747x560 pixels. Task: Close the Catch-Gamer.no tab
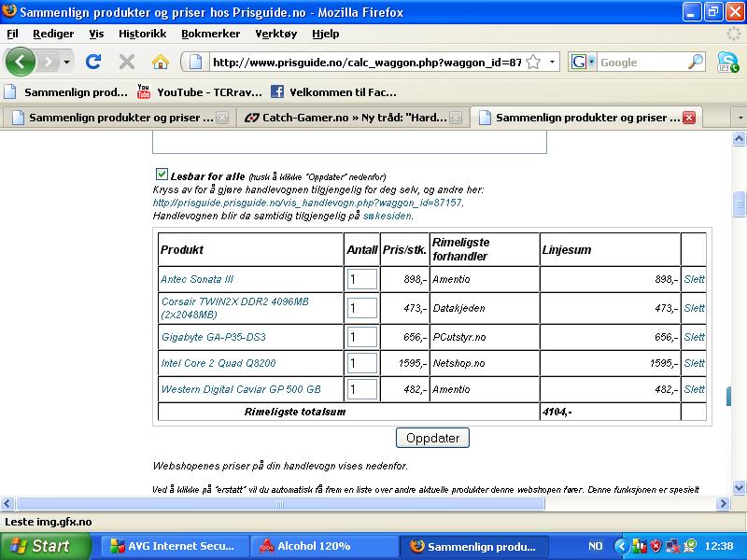(456, 118)
